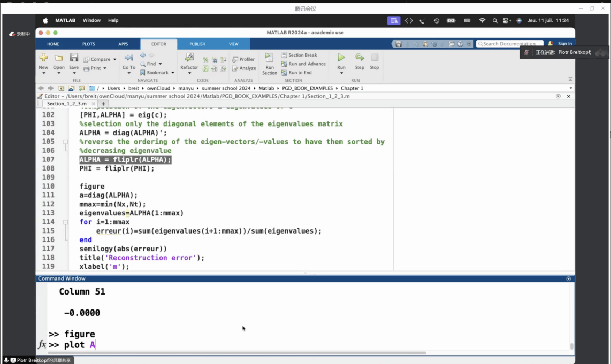Click the Save disk icon

coord(74,58)
